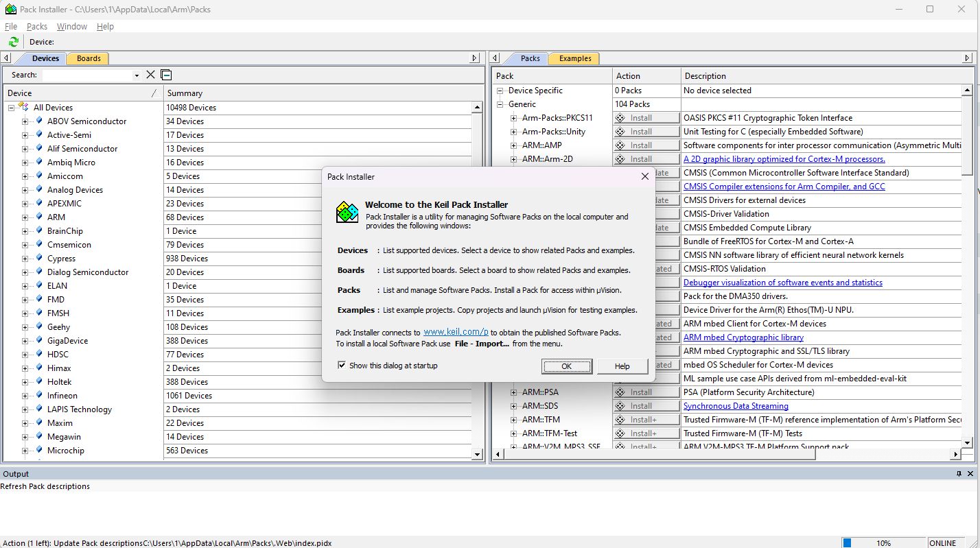Click into the Search input field
Image resolution: width=980 pixels, height=548 pixels.
87,75
